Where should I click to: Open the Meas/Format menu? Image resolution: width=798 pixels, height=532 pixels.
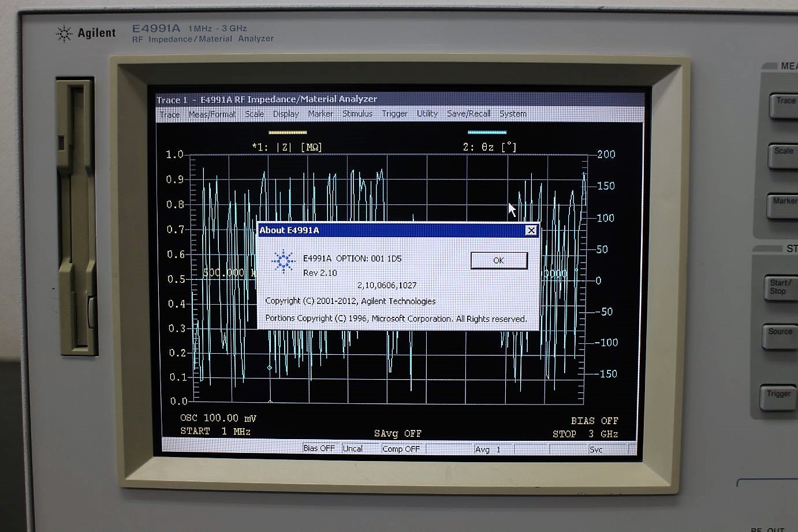[212, 114]
